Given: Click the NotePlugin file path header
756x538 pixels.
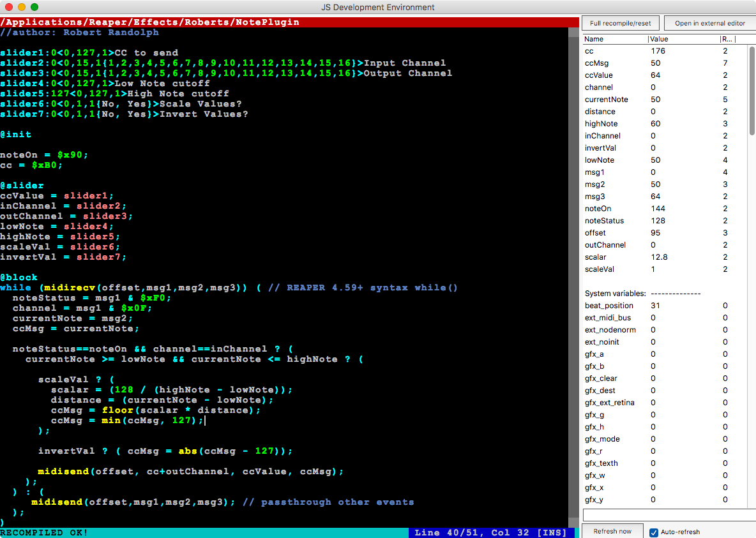Looking at the screenshot, I should (x=150, y=22).
